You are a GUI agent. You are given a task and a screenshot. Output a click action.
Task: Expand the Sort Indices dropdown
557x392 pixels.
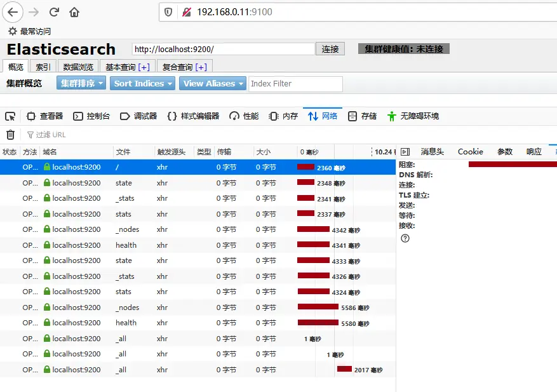tap(142, 83)
